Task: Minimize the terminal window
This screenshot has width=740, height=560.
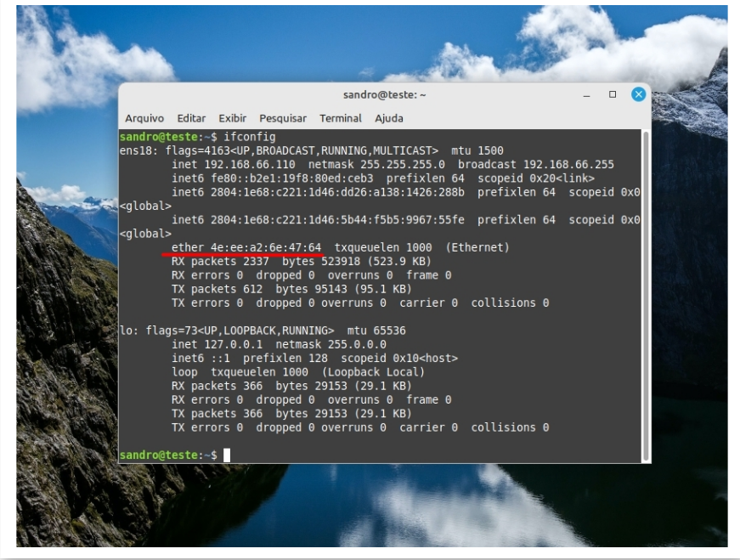Action: pyautogui.click(x=587, y=94)
